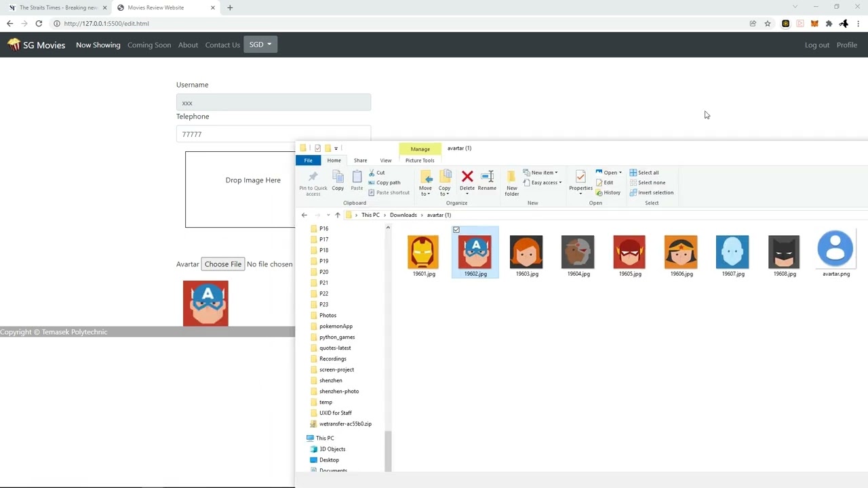Screen dimensions: 868x488
Task: Click the Properties icon in ribbon
Action: (x=580, y=177)
